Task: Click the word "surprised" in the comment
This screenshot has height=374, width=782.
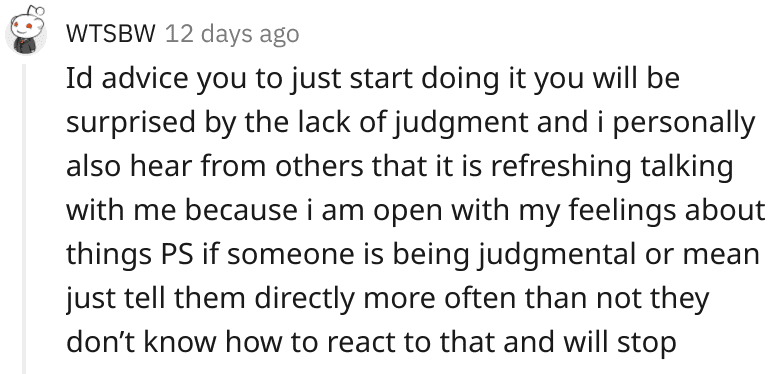Action: click(x=131, y=123)
